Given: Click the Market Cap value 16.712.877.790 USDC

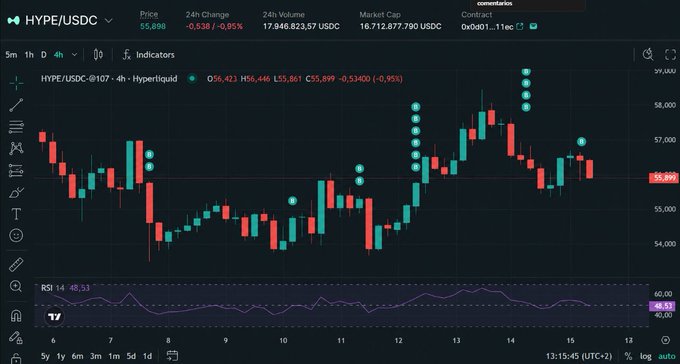Looking at the screenshot, I should tap(400, 26).
